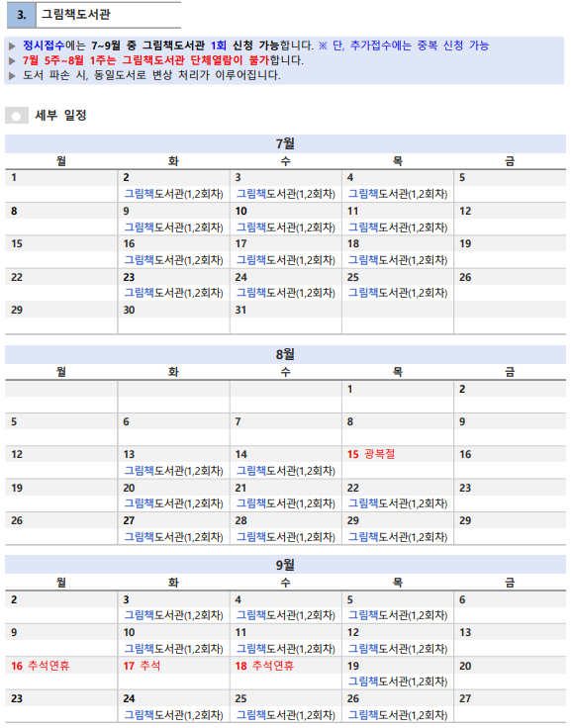572x728 pixels.
Task: Click the 그림책도서관 section title
Action: [76, 15]
